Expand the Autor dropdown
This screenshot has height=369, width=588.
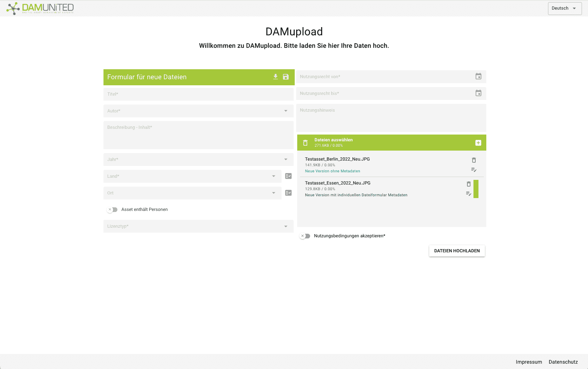pos(286,111)
